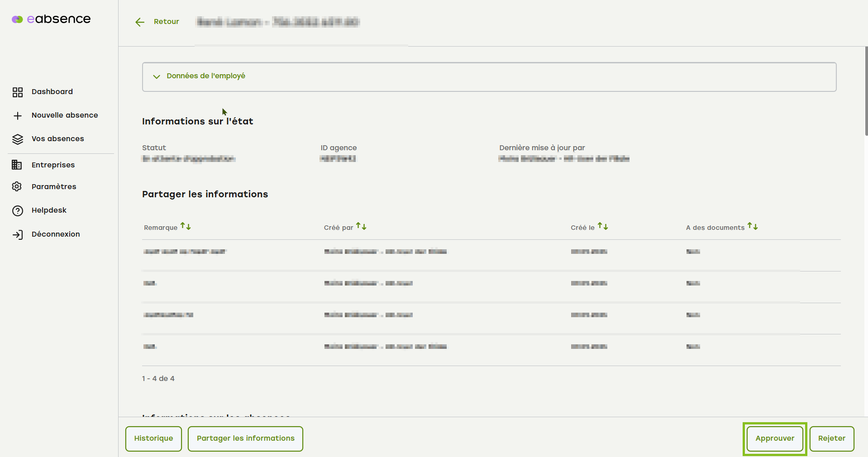Sort table by Créé le column
This screenshot has width=868, height=457.
pos(603,226)
